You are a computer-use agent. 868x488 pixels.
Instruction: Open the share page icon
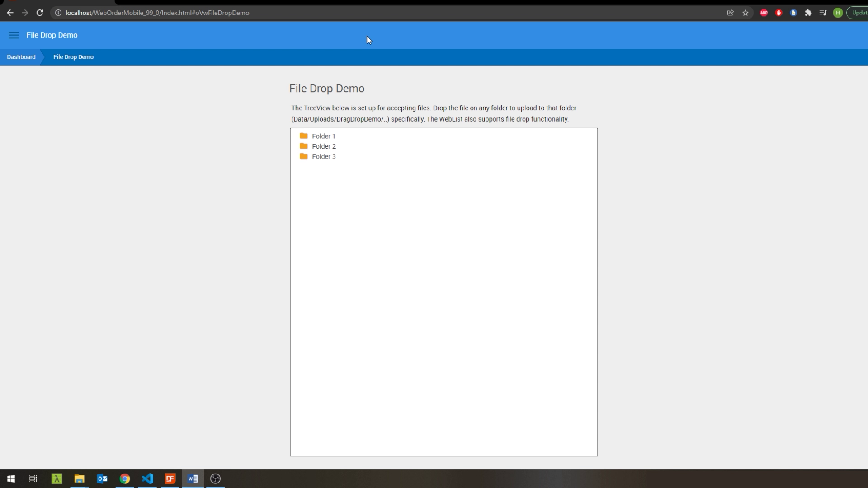tap(730, 13)
